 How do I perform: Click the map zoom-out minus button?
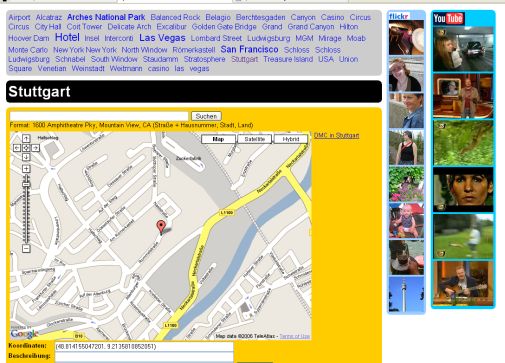pos(26,248)
